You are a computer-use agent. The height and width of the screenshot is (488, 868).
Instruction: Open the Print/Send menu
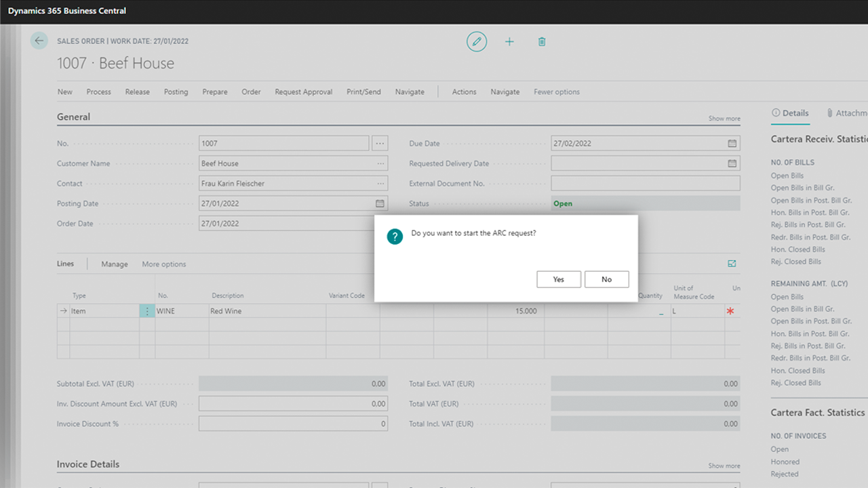pyautogui.click(x=363, y=91)
